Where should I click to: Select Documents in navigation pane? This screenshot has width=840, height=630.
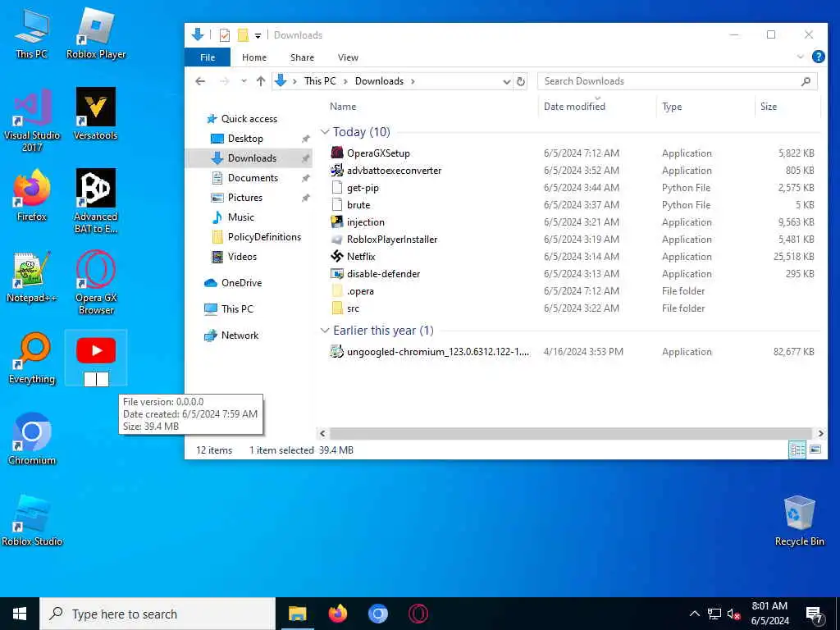click(x=253, y=178)
